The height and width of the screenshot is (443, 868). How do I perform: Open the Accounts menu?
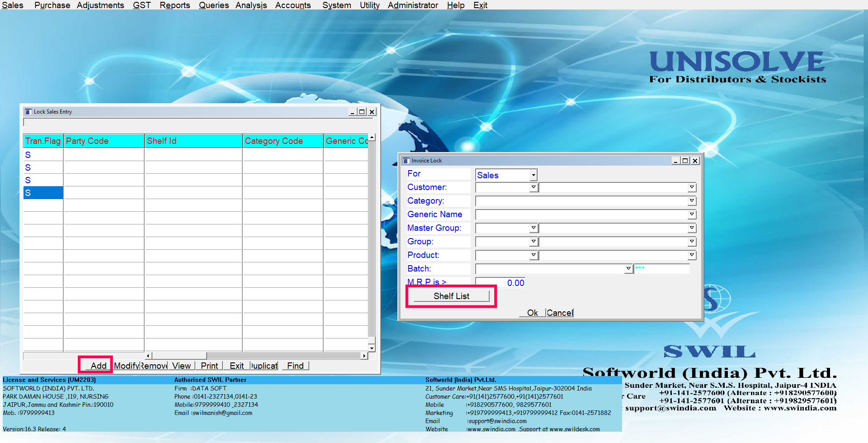293,5
